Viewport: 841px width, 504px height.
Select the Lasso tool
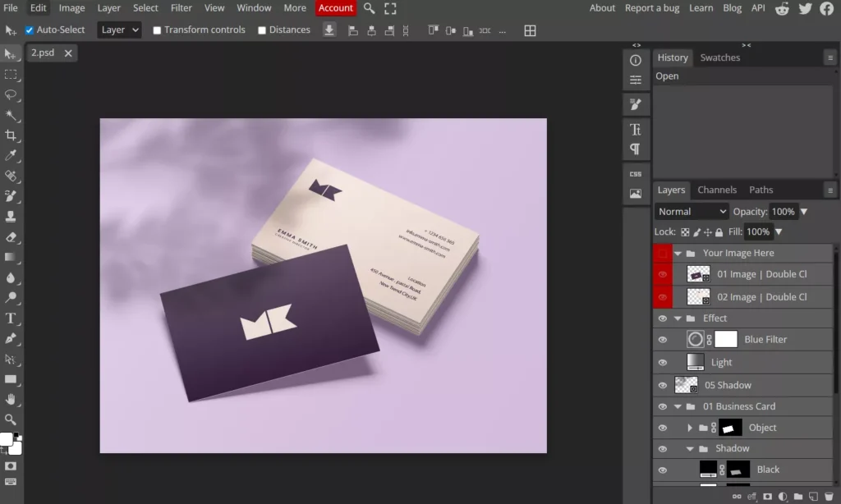click(x=10, y=95)
